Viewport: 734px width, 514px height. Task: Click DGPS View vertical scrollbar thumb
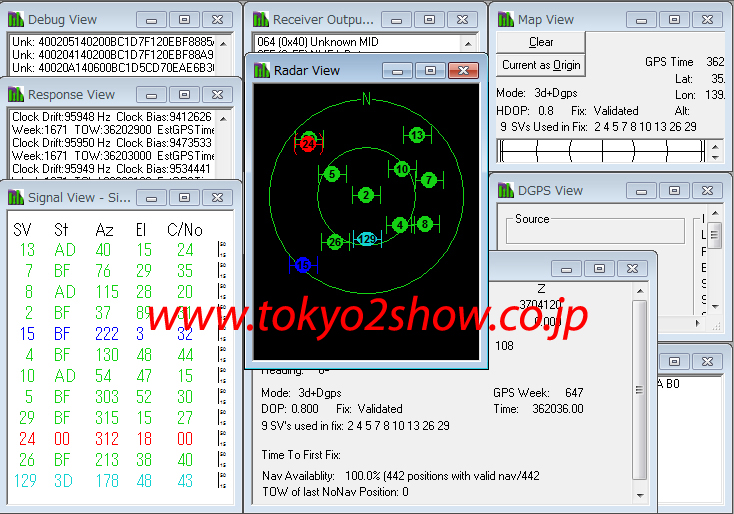click(x=715, y=233)
